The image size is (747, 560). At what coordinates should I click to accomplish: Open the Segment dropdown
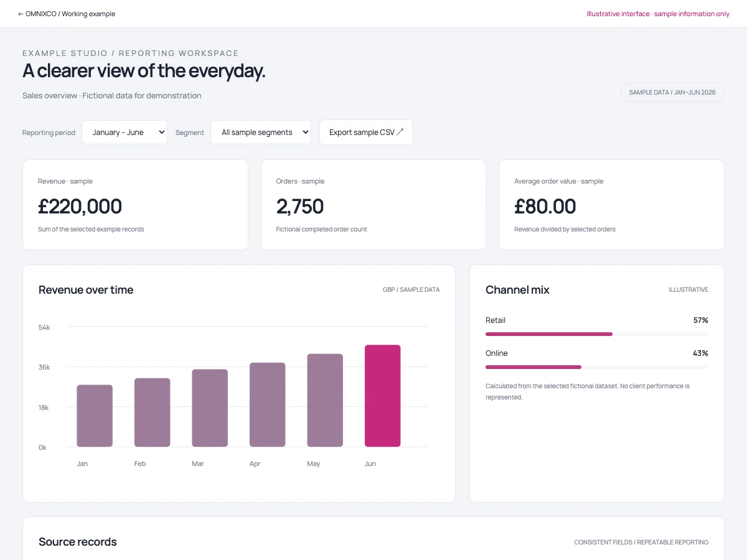point(261,133)
